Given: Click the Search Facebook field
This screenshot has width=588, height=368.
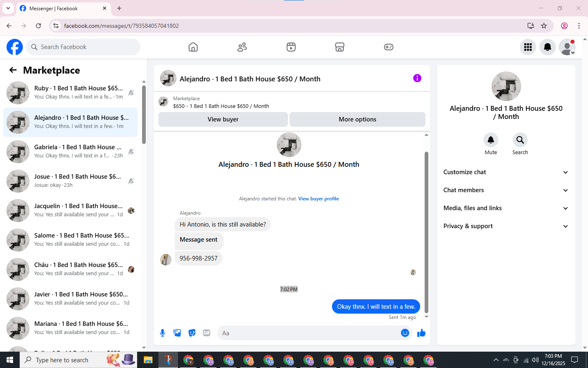Looking at the screenshot, I should click(83, 47).
